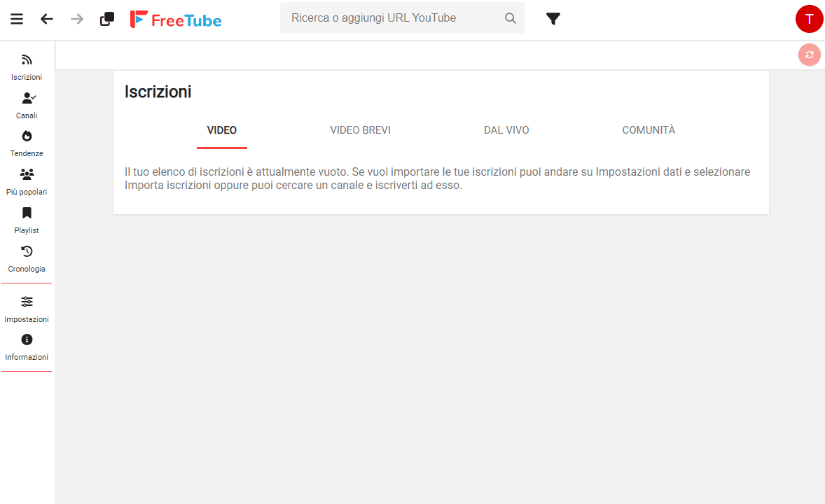This screenshot has height=504, width=825.
Task: Open Iscrizioni in the sidebar
Action: pyautogui.click(x=27, y=67)
